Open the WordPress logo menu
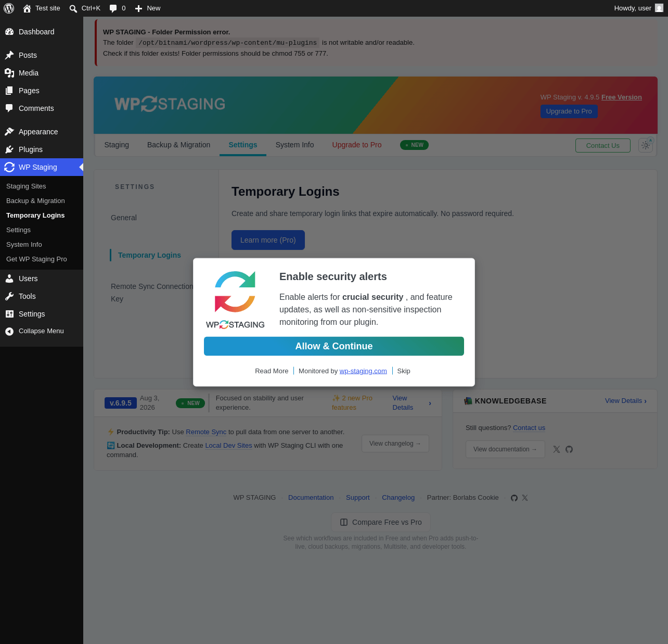 pyautogui.click(x=9, y=8)
